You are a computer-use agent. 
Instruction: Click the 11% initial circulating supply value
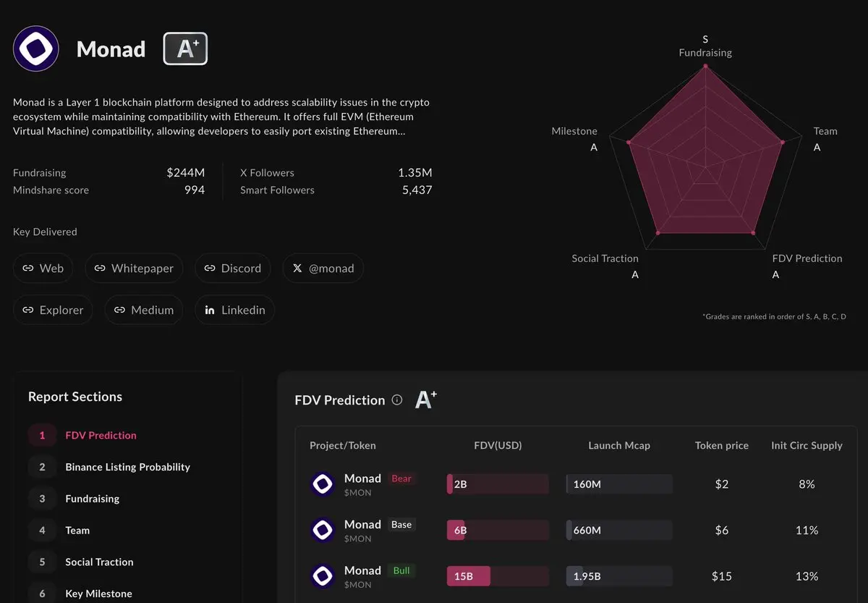pos(807,531)
